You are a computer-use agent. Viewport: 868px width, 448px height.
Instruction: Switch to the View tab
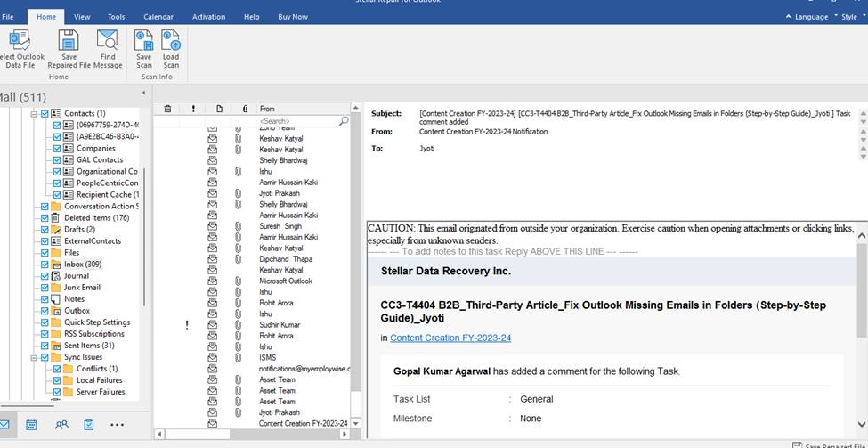pyautogui.click(x=82, y=17)
